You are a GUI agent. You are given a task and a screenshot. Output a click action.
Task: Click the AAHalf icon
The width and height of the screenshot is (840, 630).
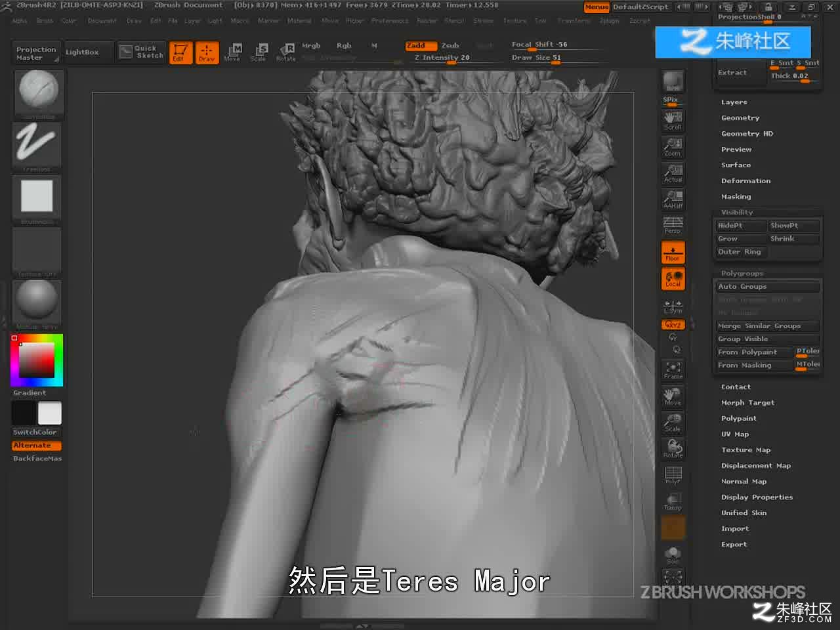673,199
